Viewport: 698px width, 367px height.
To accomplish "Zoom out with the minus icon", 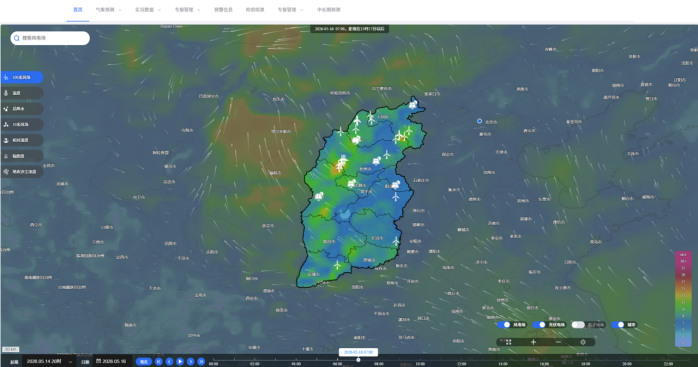I will 558,342.
